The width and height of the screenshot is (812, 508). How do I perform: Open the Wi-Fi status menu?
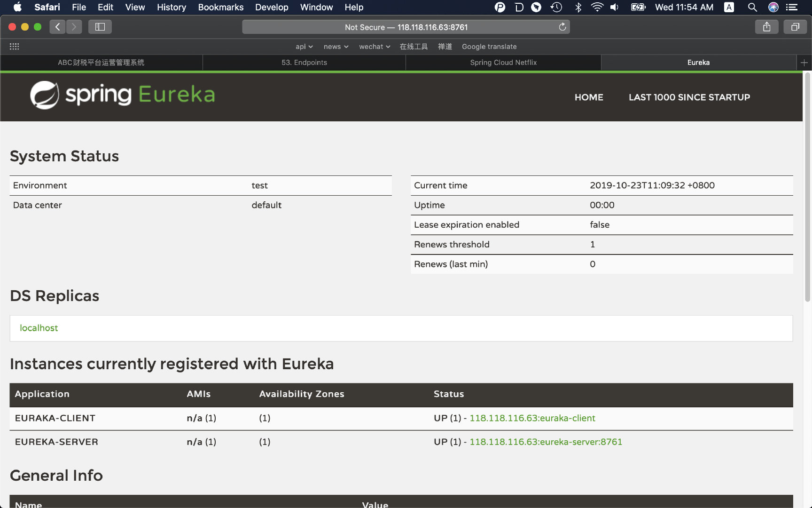coord(597,7)
